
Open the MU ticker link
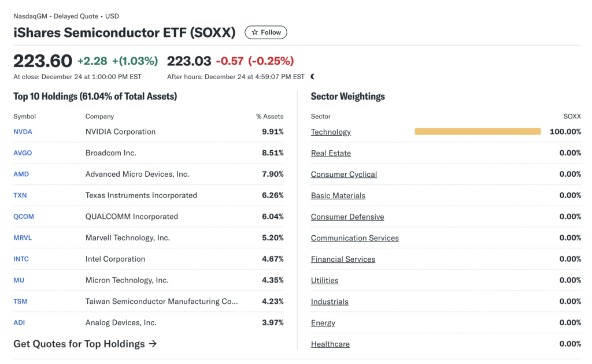click(x=19, y=280)
